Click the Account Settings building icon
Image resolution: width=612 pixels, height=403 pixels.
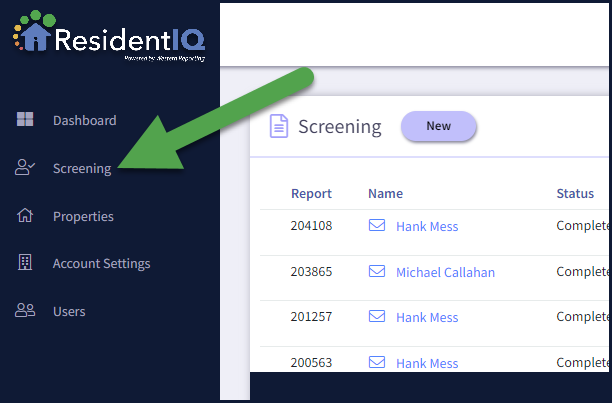click(x=25, y=262)
